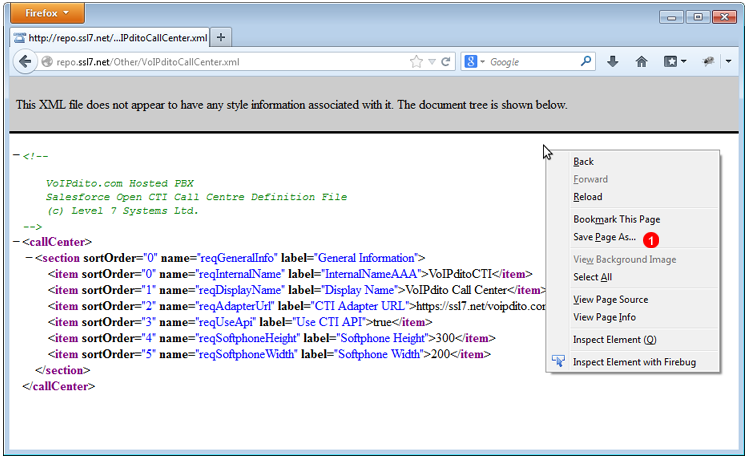Click the reqDisplayName item line
Viewport: 750px width, 460px height.
tap(297, 290)
